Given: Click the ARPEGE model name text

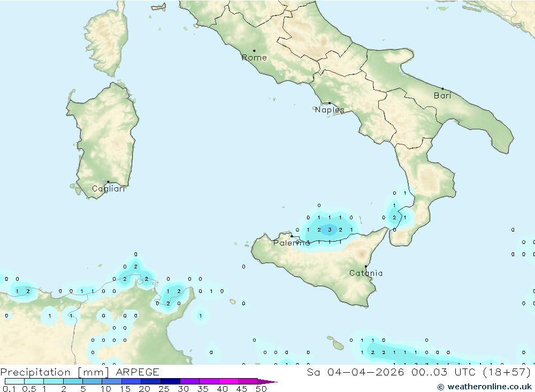Looking at the screenshot, I should (x=137, y=372).
